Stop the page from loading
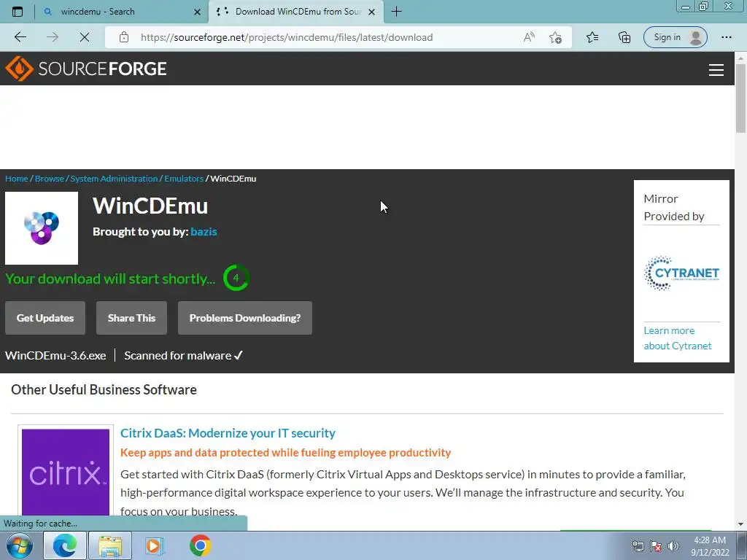Viewport: 747px width, 560px height. tap(85, 37)
